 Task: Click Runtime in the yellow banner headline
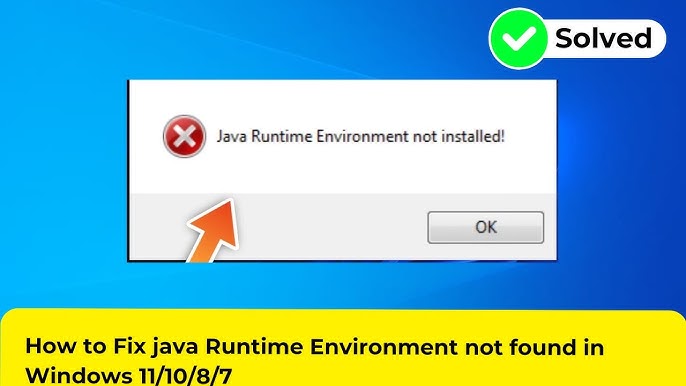tap(254, 347)
